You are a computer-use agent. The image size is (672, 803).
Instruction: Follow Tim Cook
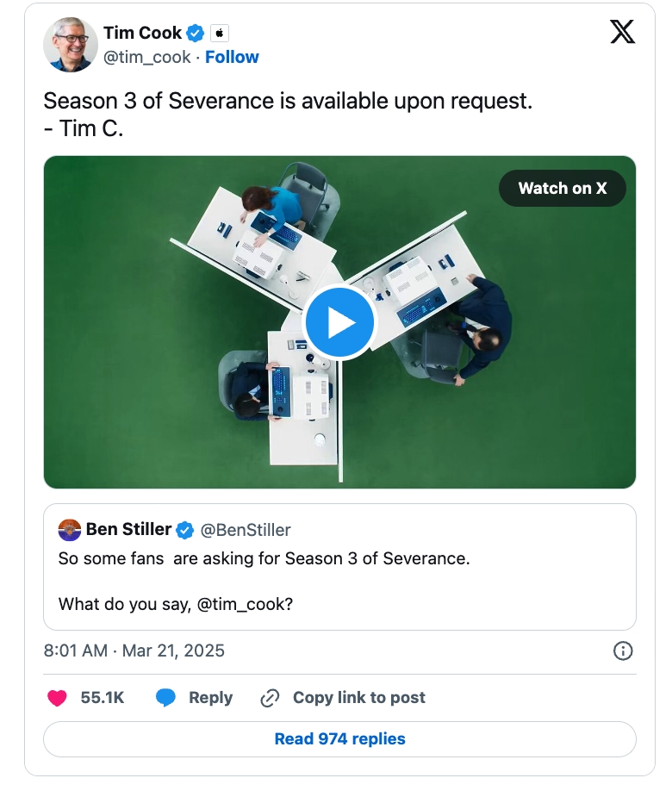click(232, 57)
